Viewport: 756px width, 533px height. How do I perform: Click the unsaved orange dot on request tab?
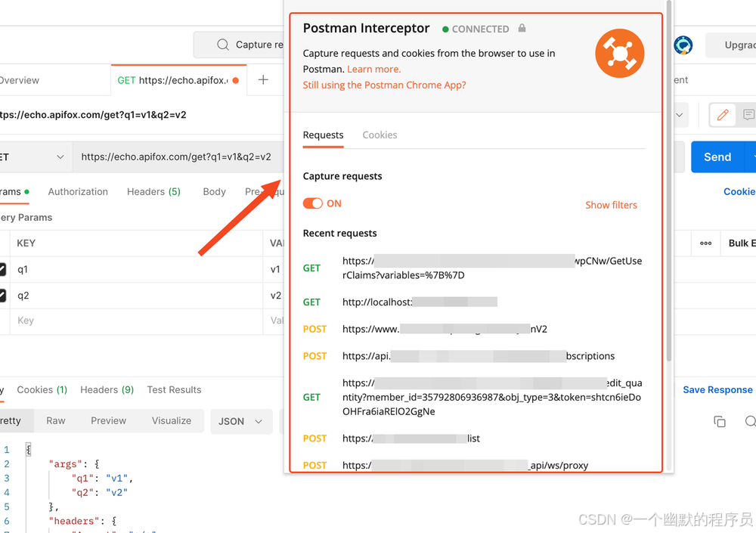(236, 81)
